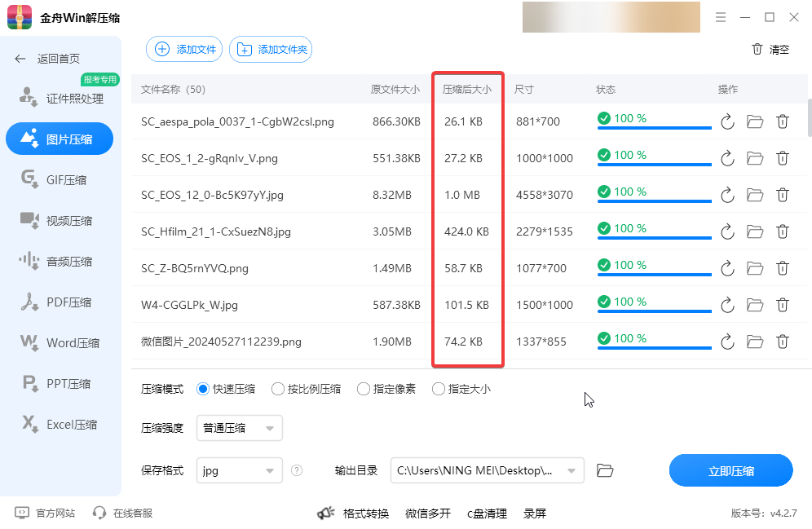Trash the SC_Hfilm_21_1-CxSuezN8.jpg entry
This screenshot has width=812, height=529.
(783, 231)
